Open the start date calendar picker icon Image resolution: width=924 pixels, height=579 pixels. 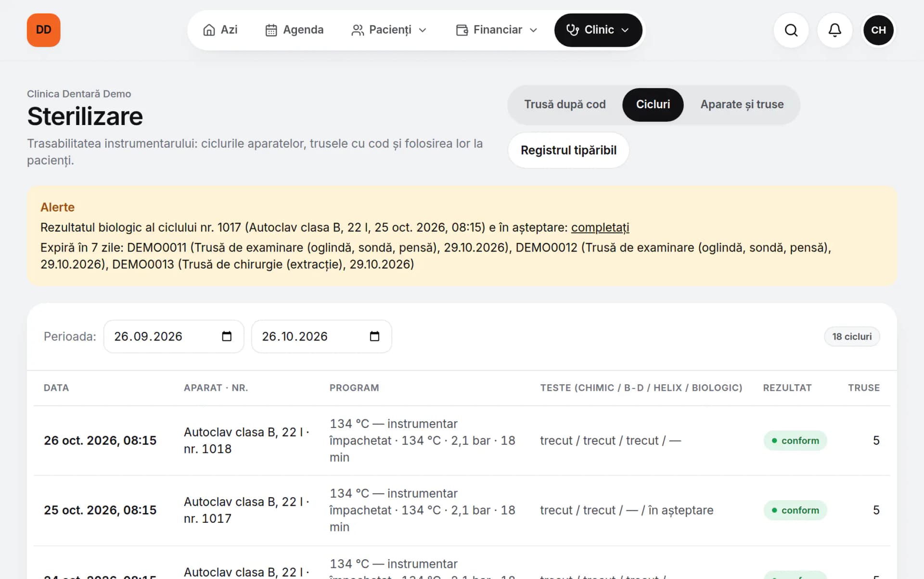227,336
